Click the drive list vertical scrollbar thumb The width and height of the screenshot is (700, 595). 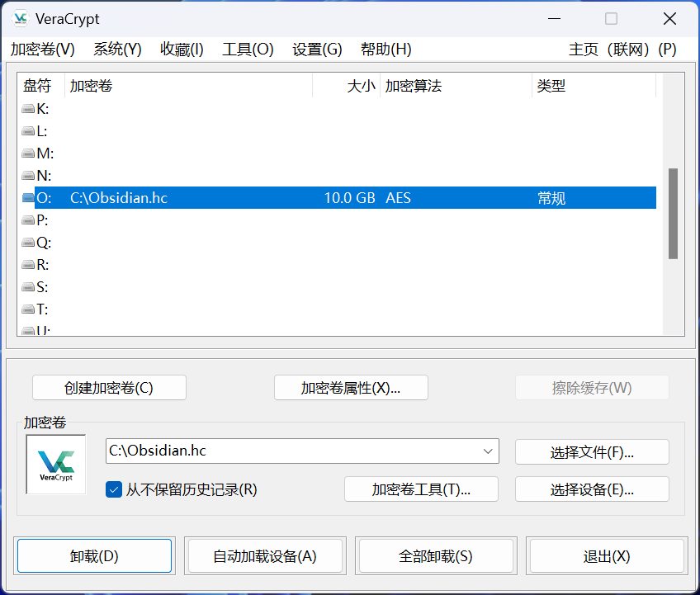click(x=673, y=213)
